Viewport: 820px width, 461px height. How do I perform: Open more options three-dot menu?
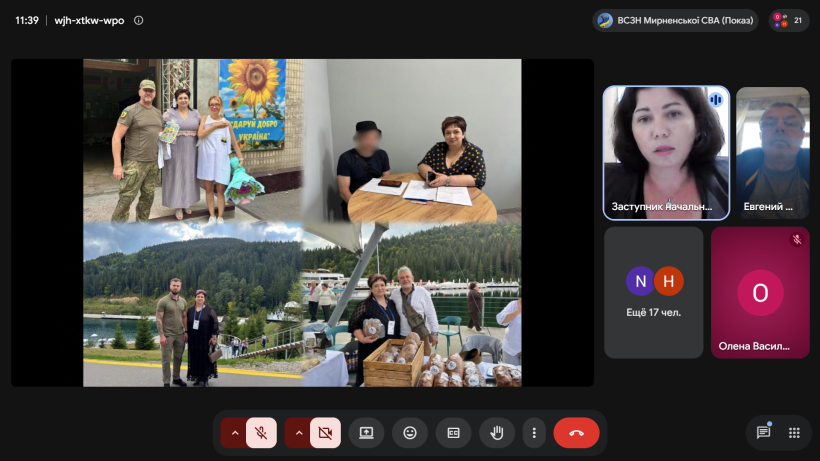click(x=534, y=433)
